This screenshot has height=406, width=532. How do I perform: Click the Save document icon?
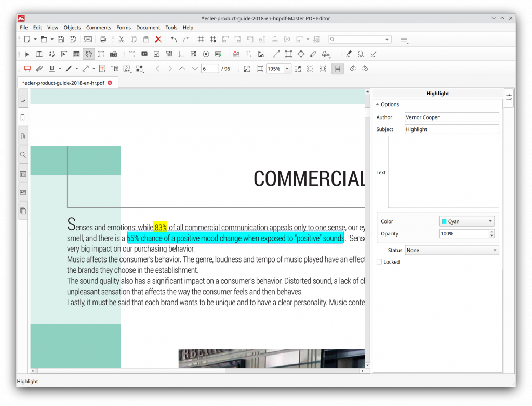click(61, 40)
